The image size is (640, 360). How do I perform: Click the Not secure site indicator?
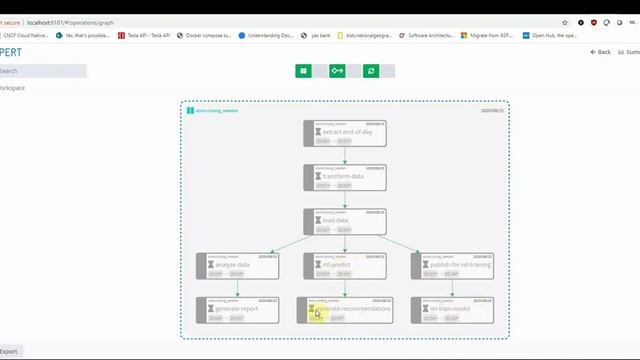[x=10, y=23]
